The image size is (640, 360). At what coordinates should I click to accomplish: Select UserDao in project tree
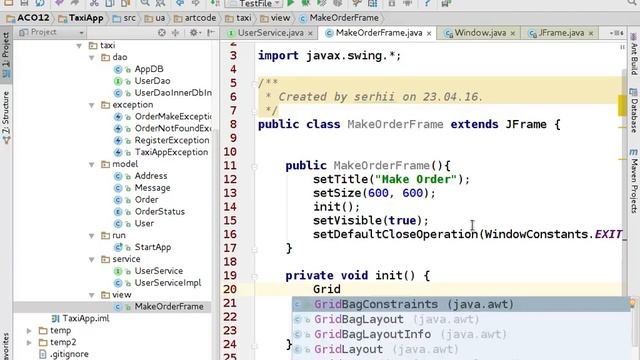pos(152,81)
